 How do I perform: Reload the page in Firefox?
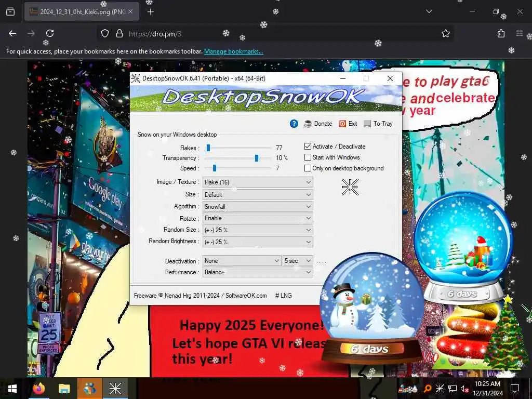(50, 33)
